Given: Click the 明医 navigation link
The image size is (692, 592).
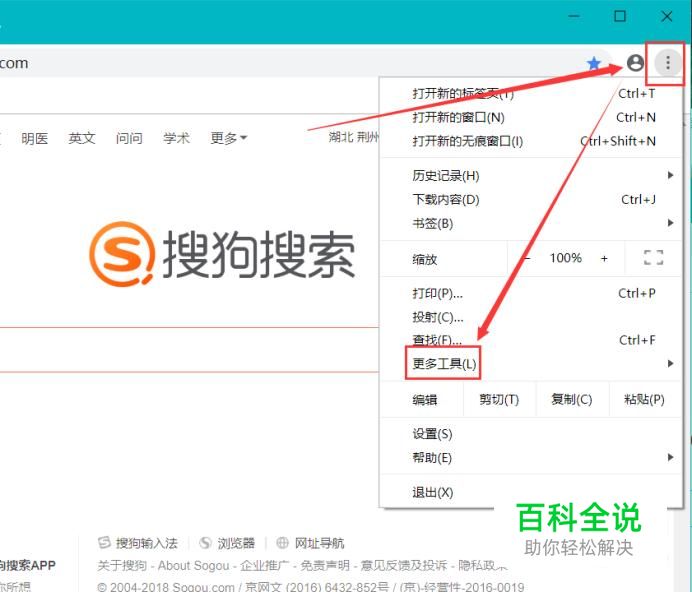Looking at the screenshot, I should click(x=34, y=139).
